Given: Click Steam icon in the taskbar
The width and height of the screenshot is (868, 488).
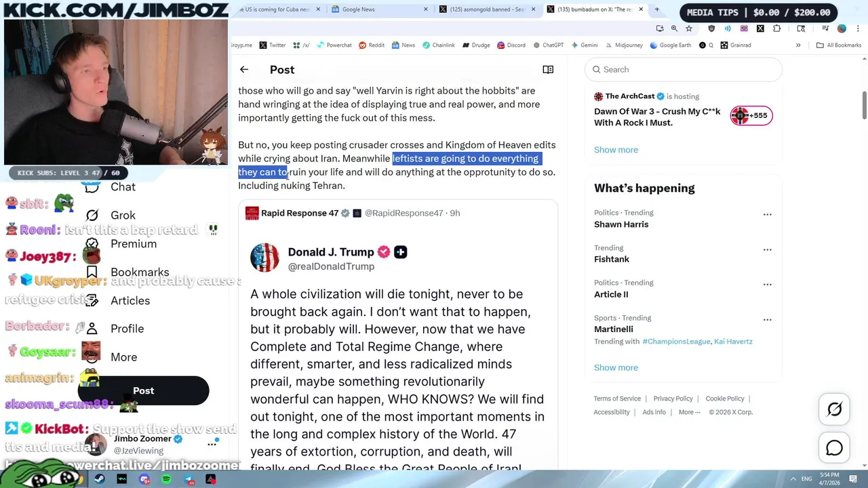Looking at the screenshot, I should click(100, 479).
